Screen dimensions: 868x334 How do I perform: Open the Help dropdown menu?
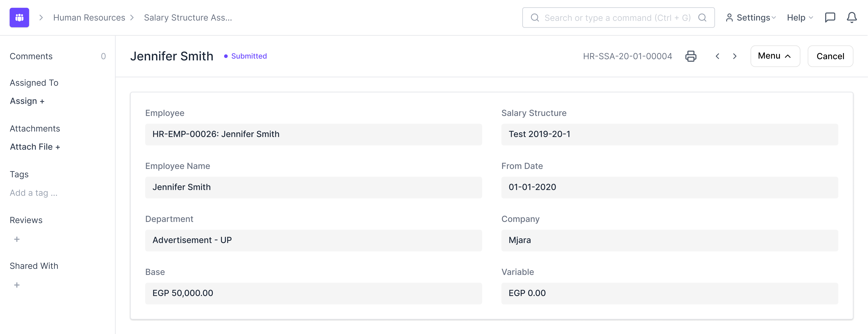click(x=800, y=17)
